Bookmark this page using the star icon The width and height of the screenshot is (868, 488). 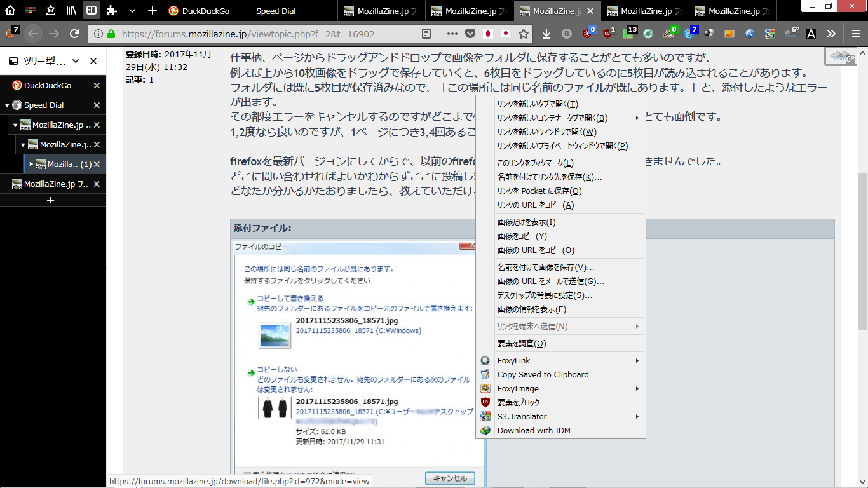coord(524,34)
